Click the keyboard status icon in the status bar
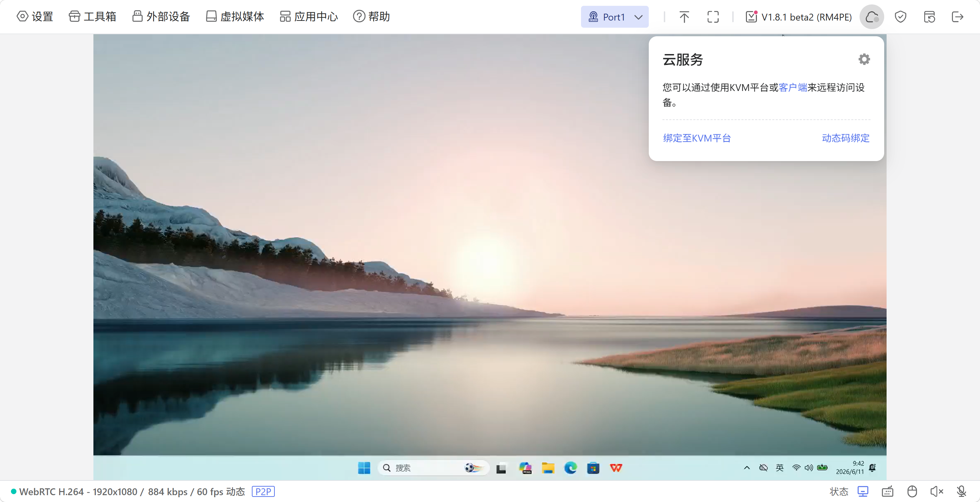Image resolution: width=980 pixels, height=502 pixels. click(888, 491)
